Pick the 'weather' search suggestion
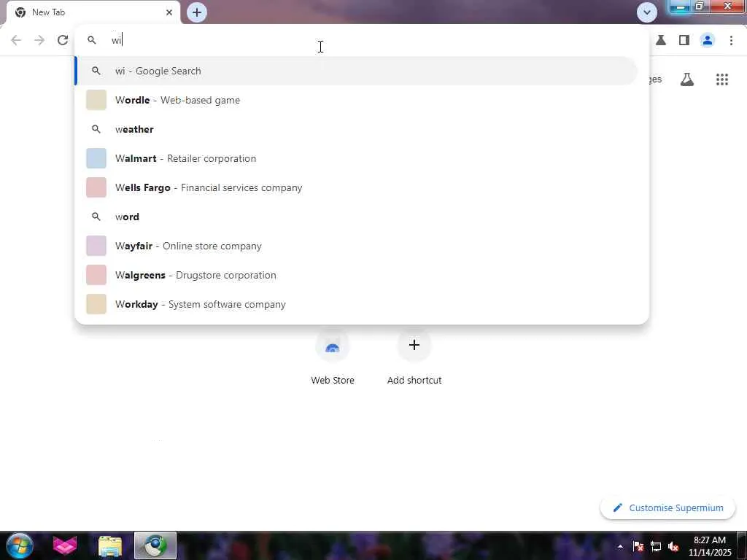 (356, 130)
